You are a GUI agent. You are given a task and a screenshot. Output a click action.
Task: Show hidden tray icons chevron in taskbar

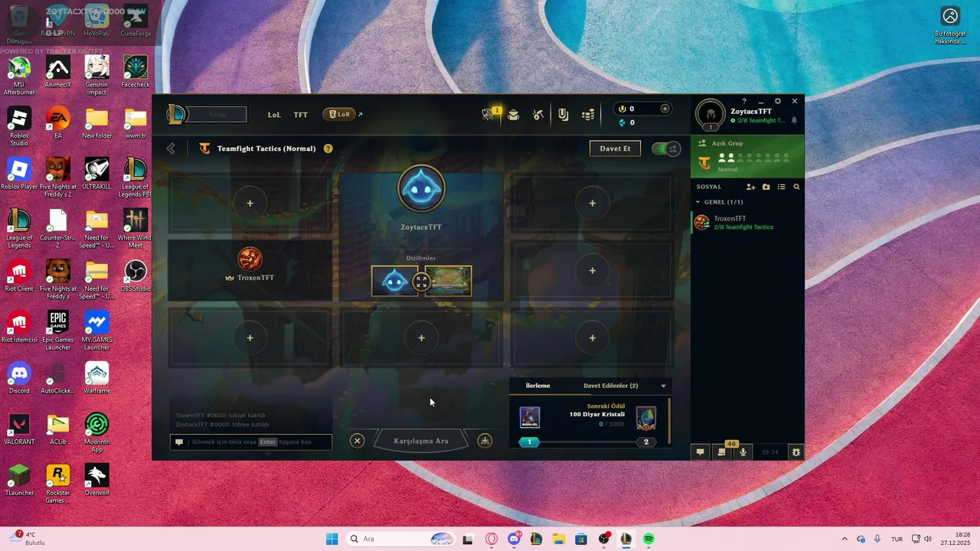pyautogui.click(x=844, y=539)
